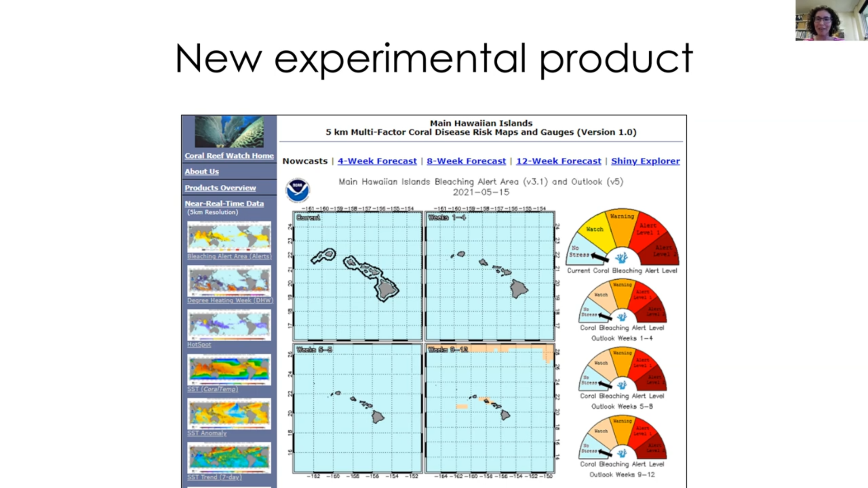Viewport: 868px width, 488px height.
Task: Click the NOAA logo icon
Action: coord(297,190)
